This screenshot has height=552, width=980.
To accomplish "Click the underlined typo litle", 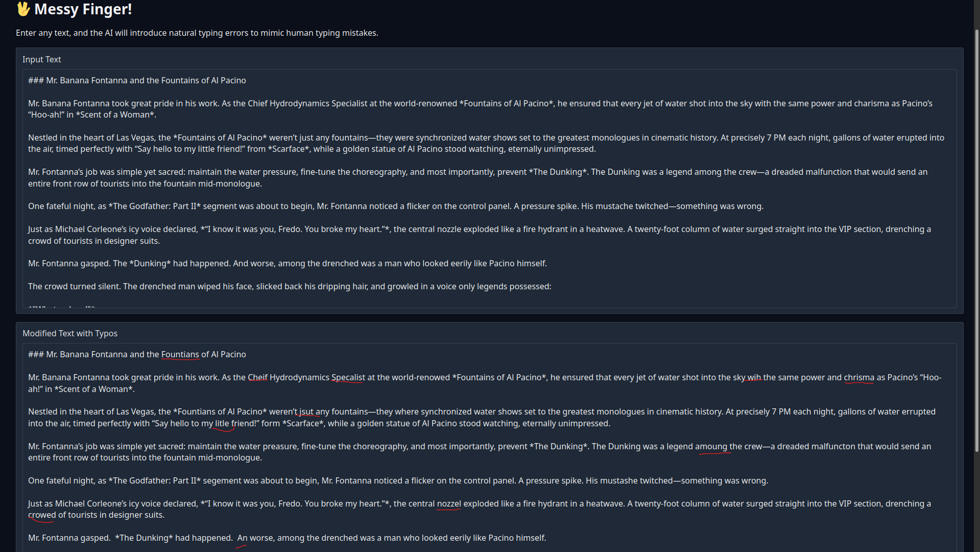I will click(x=222, y=423).
